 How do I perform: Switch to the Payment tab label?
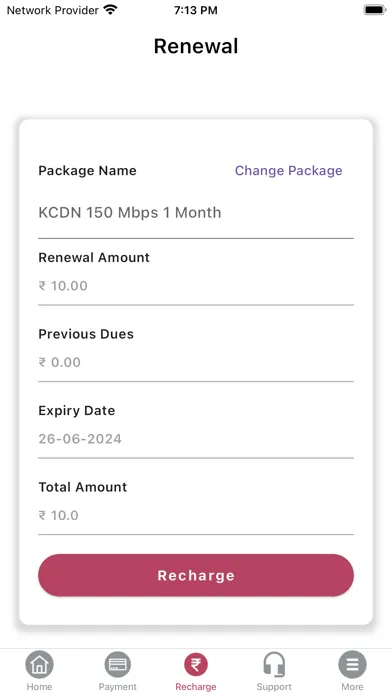tap(118, 687)
